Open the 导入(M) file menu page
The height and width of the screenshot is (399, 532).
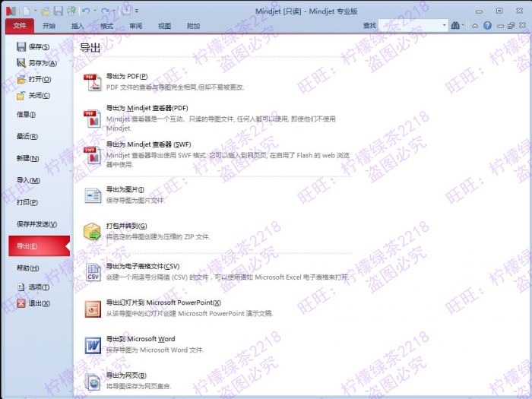[x=29, y=180]
